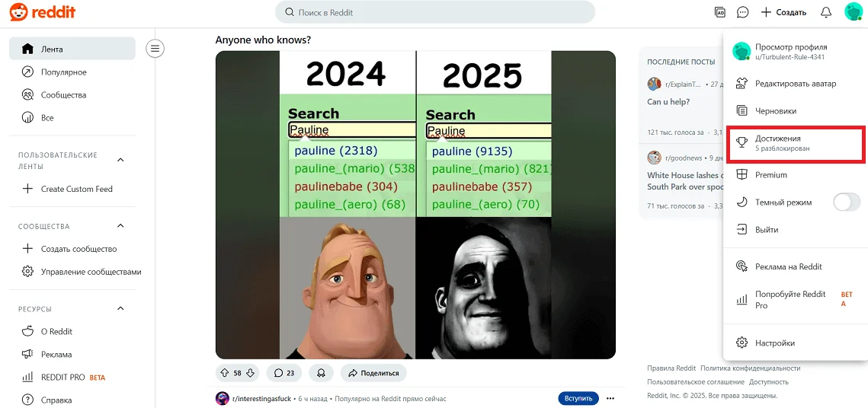Image resolution: width=868 pixels, height=408 pixels.
Task: Open the White House lashes recent post
Action: [684, 180]
